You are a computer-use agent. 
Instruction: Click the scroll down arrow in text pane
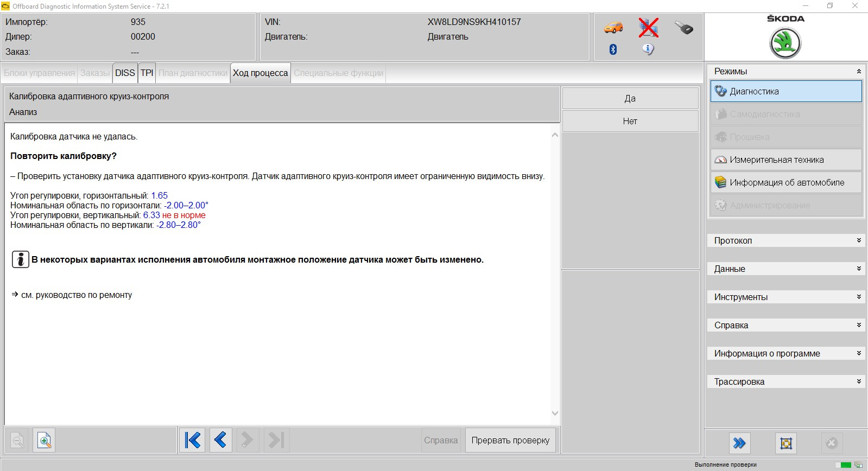point(555,413)
